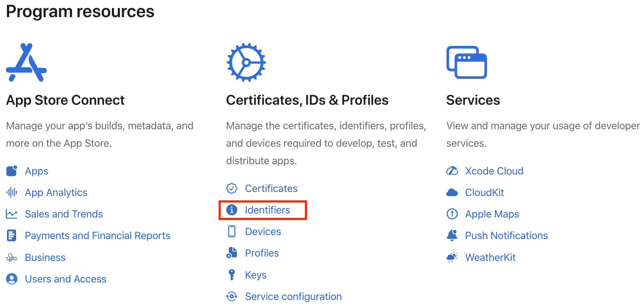Click the Identifiers info icon
The height and width of the screenshot is (308, 644).
tap(232, 210)
